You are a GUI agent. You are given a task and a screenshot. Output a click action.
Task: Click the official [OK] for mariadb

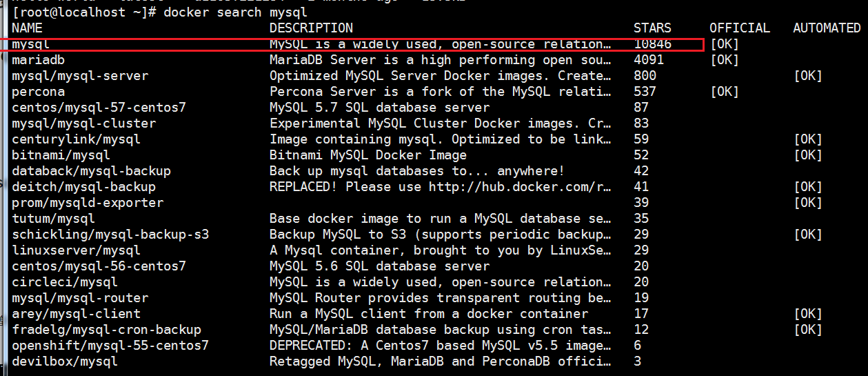tap(724, 60)
